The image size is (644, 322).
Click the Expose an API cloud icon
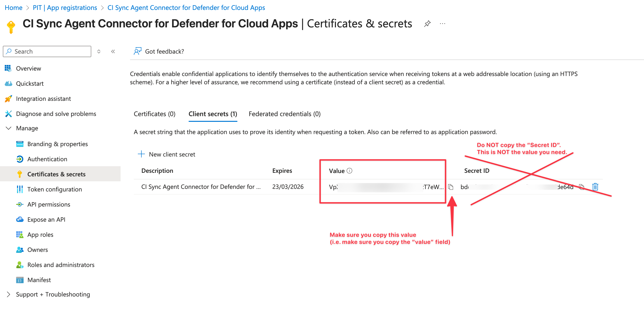coord(20,219)
